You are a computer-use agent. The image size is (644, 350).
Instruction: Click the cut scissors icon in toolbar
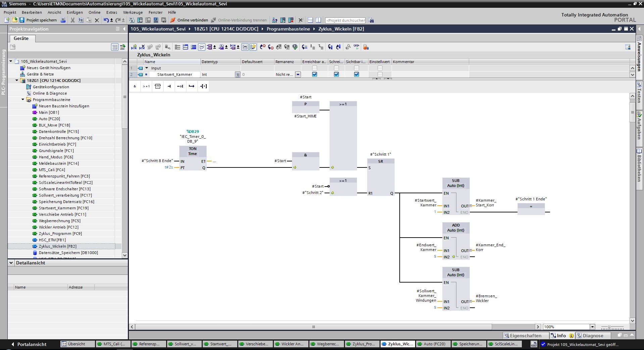pyautogui.click(x=72, y=20)
